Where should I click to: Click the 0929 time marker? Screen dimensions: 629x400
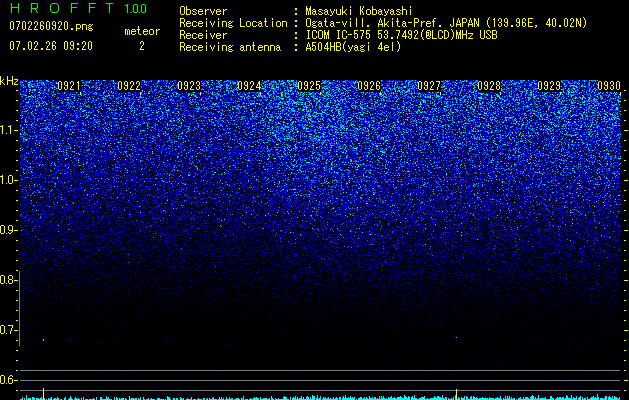click(549, 86)
